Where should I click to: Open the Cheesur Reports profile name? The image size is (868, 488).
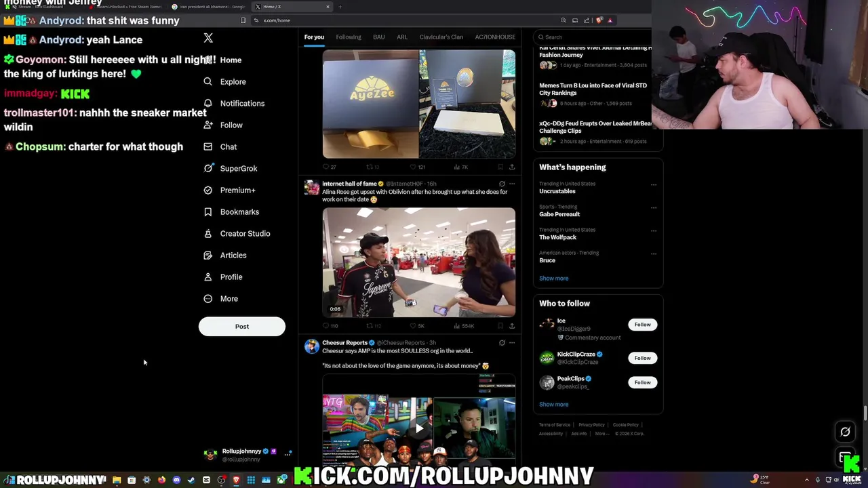click(x=344, y=343)
